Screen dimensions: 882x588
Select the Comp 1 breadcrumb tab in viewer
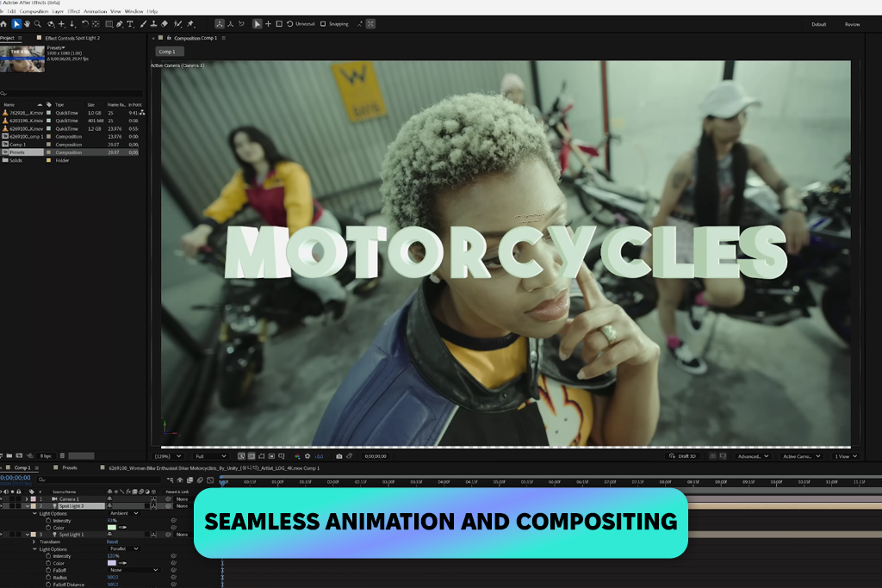[x=168, y=52]
